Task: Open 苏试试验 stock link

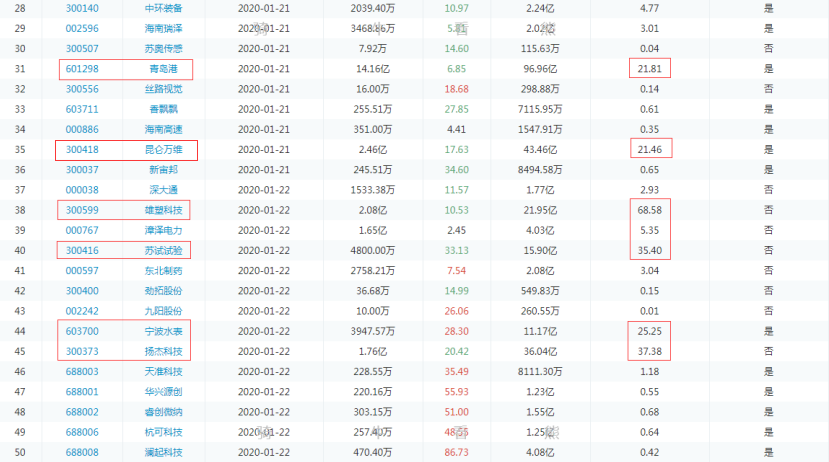Action: (163, 251)
